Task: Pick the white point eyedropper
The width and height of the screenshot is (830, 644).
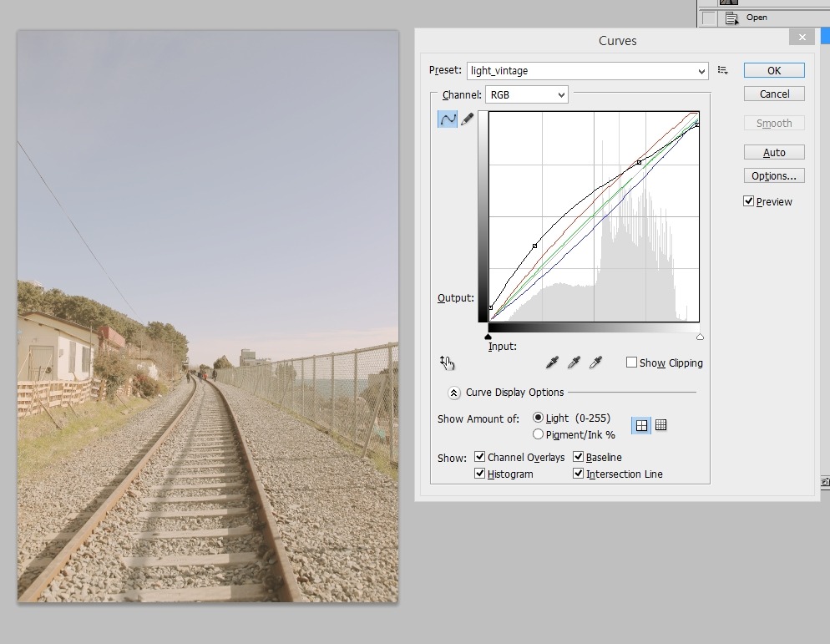Action: [595, 363]
